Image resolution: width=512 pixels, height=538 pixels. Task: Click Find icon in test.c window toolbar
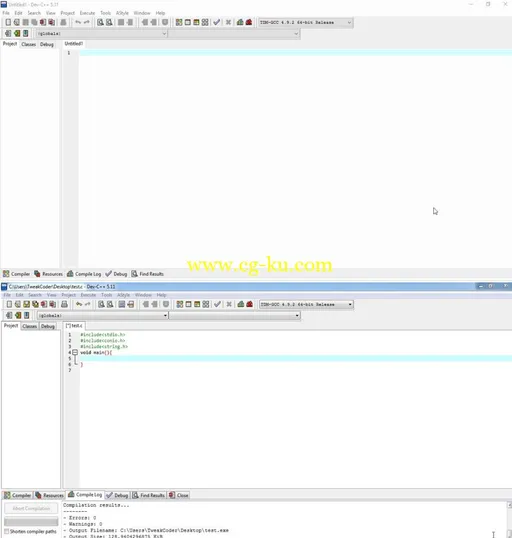[x=101, y=304]
